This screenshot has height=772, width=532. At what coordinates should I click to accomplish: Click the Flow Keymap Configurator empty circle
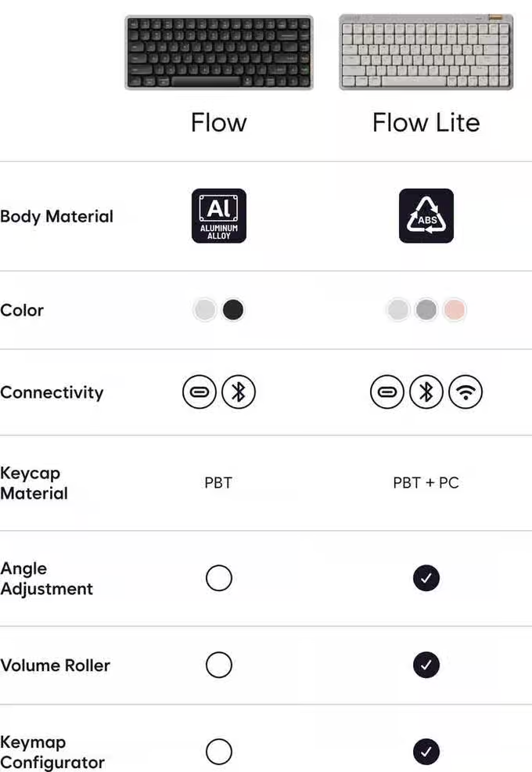pyautogui.click(x=219, y=752)
